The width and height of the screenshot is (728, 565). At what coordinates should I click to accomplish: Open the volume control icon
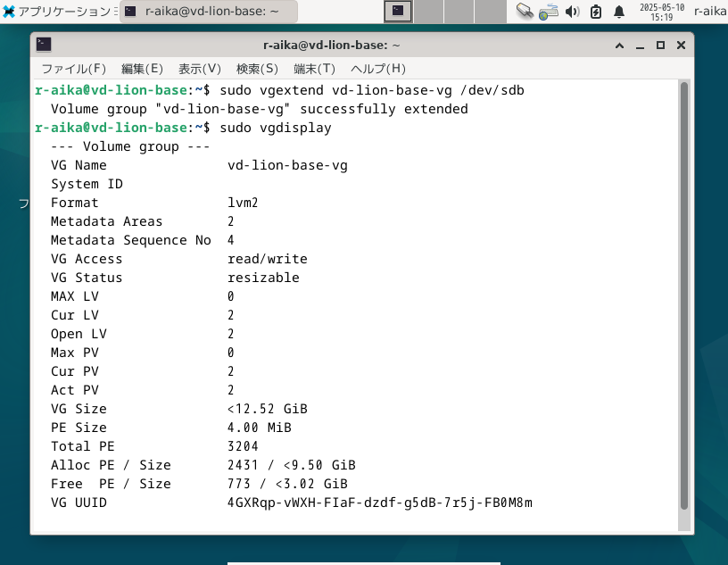pyautogui.click(x=573, y=12)
